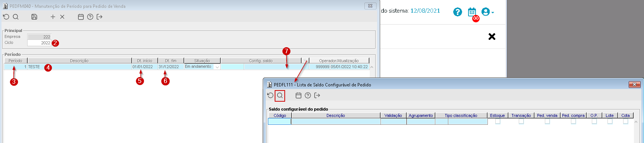Click the 12/08/2021 system date link
This screenshot has height=143, width=644.
[425, 11]
